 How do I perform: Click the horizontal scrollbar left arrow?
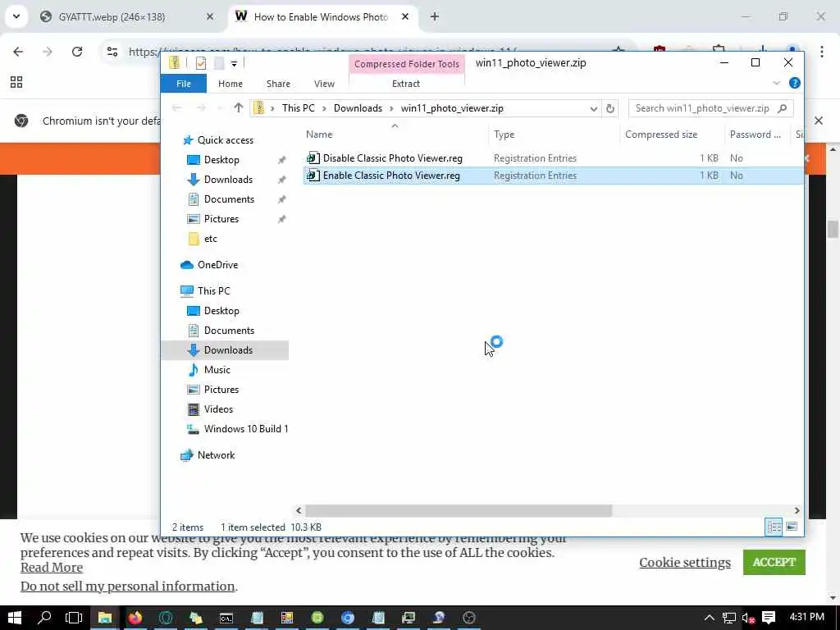[x=299, y=510]
